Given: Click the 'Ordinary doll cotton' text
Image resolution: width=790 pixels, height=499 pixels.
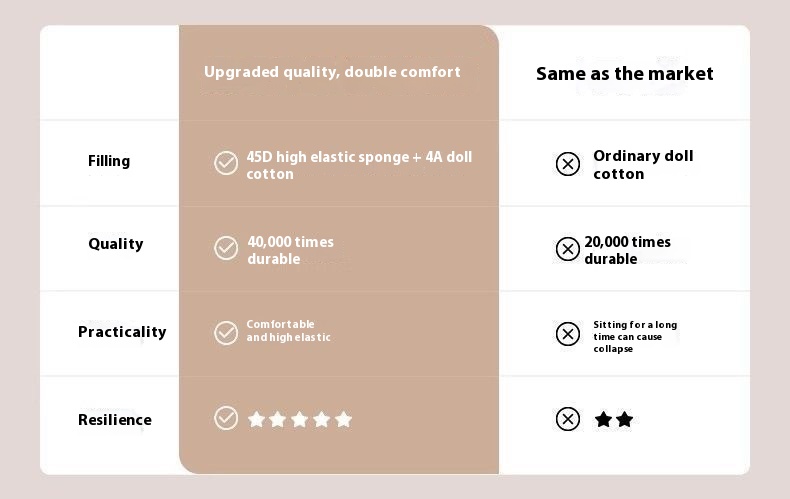Looking at the screenshot, I should point(643,165).
